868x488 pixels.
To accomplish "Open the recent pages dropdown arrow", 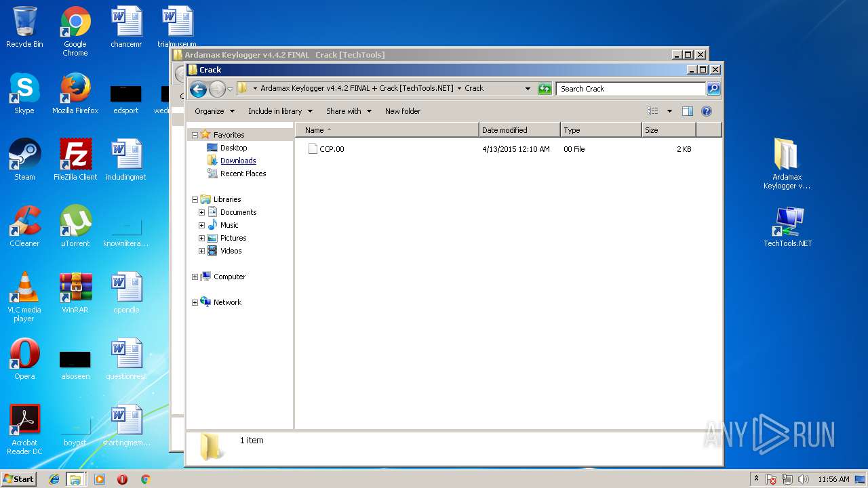I will (230, 89).
